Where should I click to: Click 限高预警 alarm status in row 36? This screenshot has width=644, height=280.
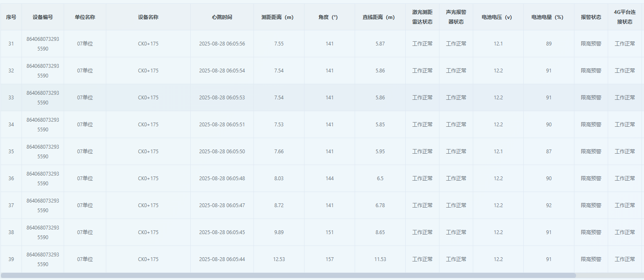(591, 179)
